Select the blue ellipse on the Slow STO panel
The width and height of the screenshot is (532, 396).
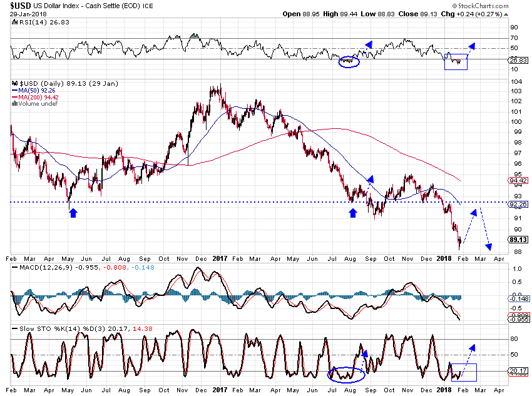click(346, 374)
